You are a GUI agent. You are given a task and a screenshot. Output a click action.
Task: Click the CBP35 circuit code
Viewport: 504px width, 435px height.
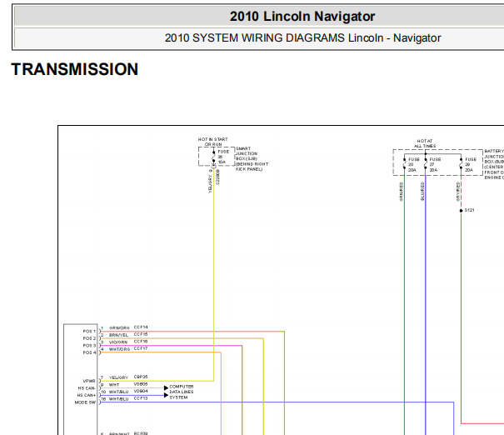coord(141,377)
